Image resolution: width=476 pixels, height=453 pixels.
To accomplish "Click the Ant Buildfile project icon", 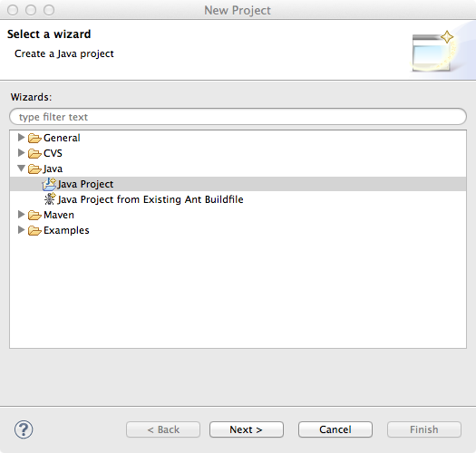I will click(50, 199).
